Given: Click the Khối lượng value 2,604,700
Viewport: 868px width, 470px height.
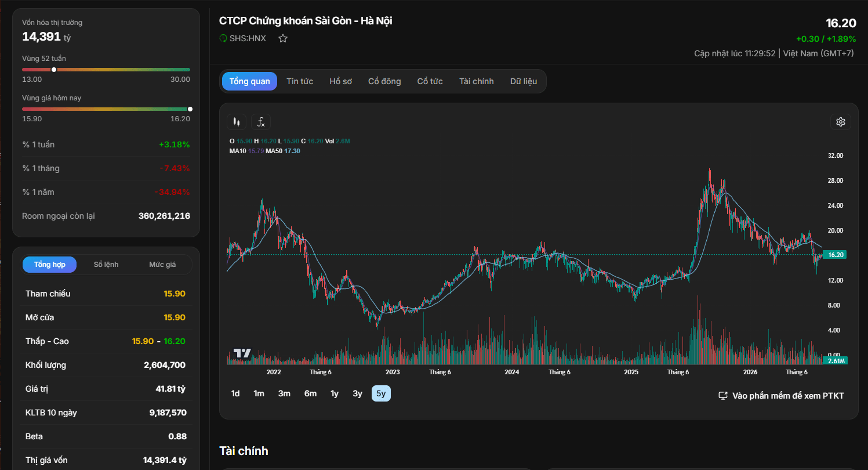Looking at the screenshot, I should pos(165,365).
